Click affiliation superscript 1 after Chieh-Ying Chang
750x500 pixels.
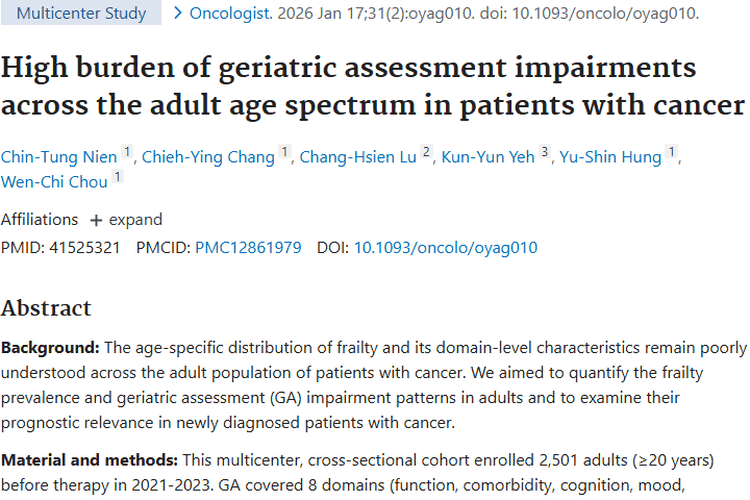point(285,152)
